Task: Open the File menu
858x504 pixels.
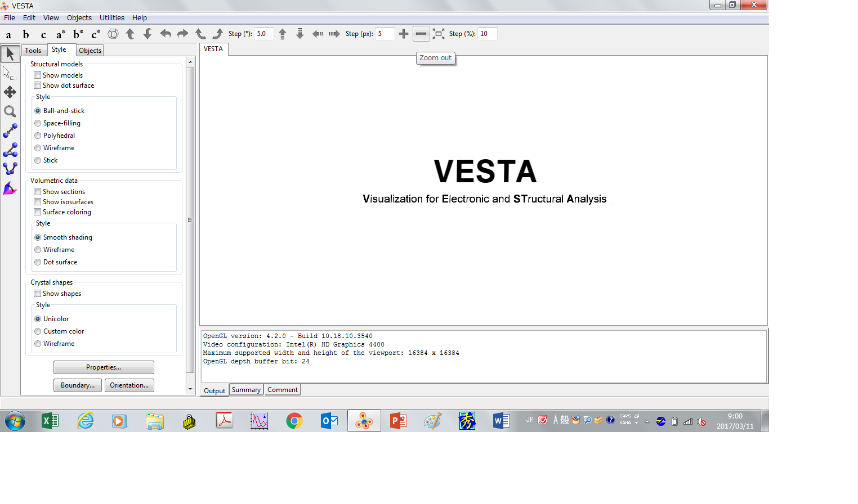Action: pos(10,18)
